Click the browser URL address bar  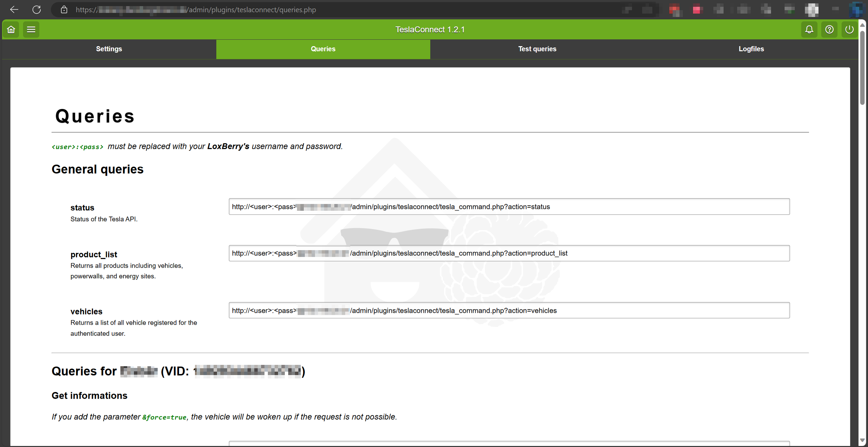pos(339,10)
